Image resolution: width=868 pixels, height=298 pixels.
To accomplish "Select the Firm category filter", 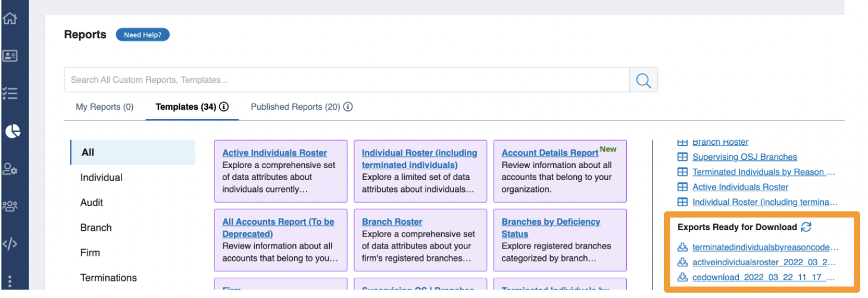I will 90,253.
